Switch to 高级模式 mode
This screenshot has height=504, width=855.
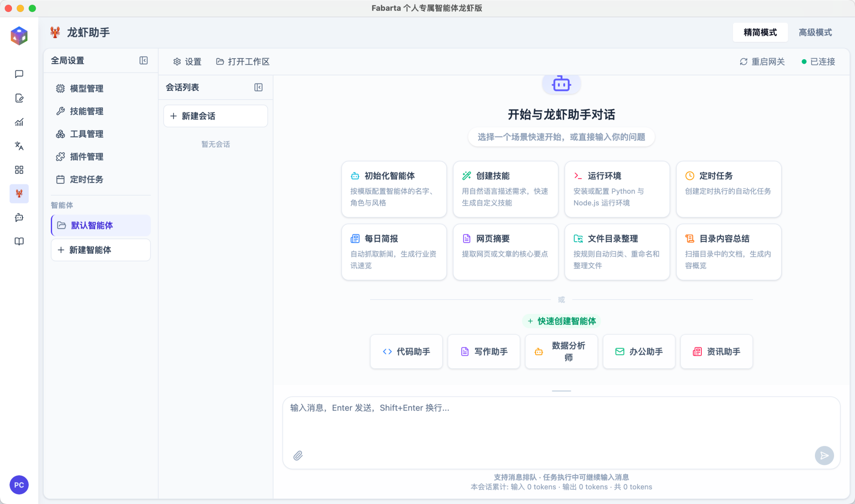tap(815, 33)
